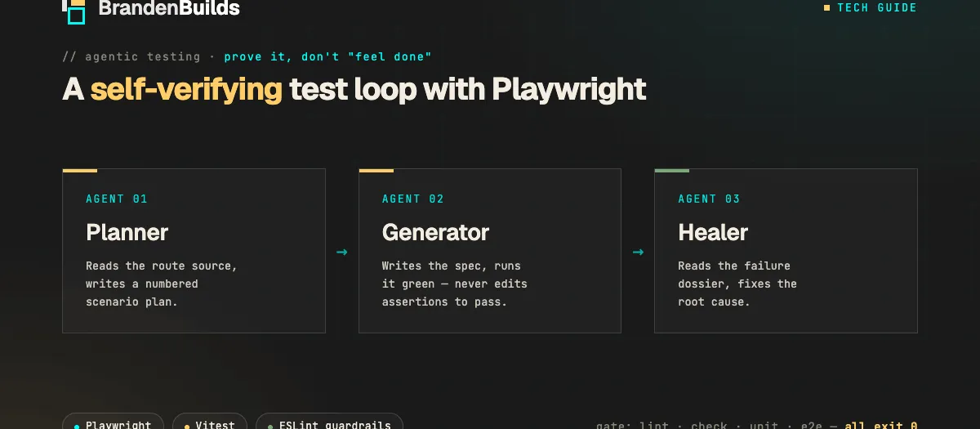Click the '// agentic testing' comment text
Image resolution: width=980 pixels, height=429 pixels.
(x=131, y=56)
